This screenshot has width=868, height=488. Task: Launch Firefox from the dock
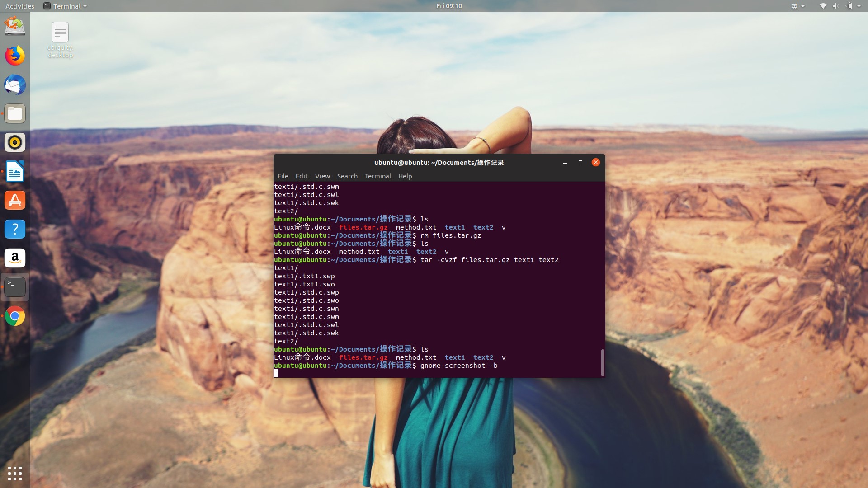point(15,56)
